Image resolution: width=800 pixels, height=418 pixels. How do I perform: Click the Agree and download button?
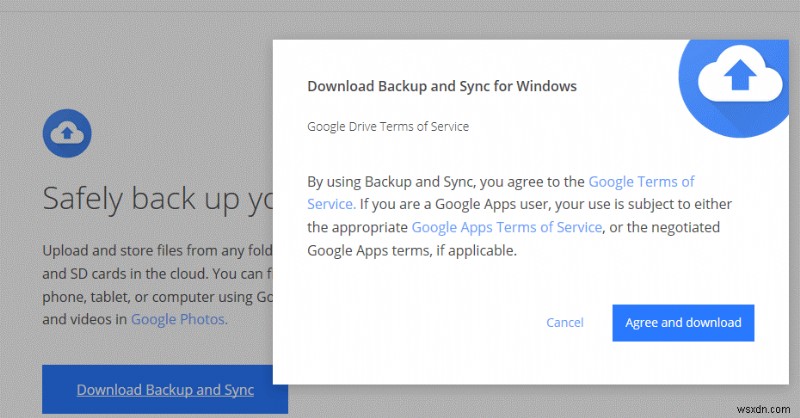tap(683, 323)
